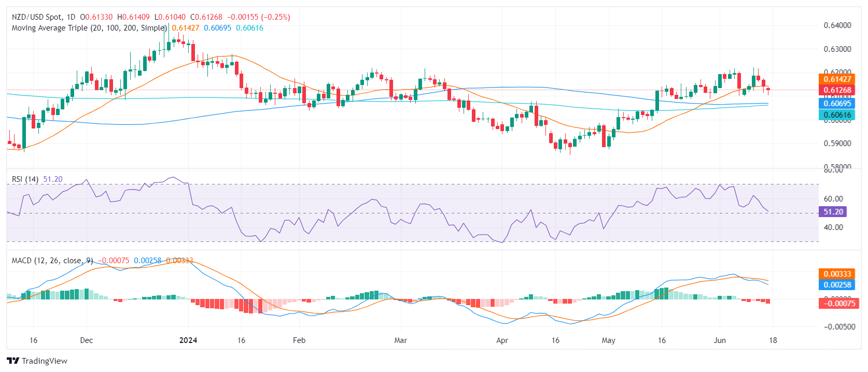This screenshot has height=372, width=868.
Task: Click the Dec label on the time axis
Action: (x=87, y=340)
